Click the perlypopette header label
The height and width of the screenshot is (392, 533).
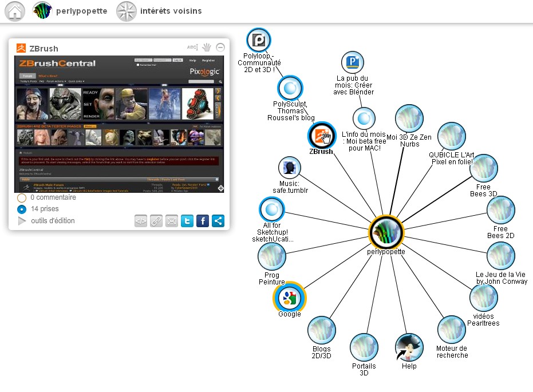[81, 11]
